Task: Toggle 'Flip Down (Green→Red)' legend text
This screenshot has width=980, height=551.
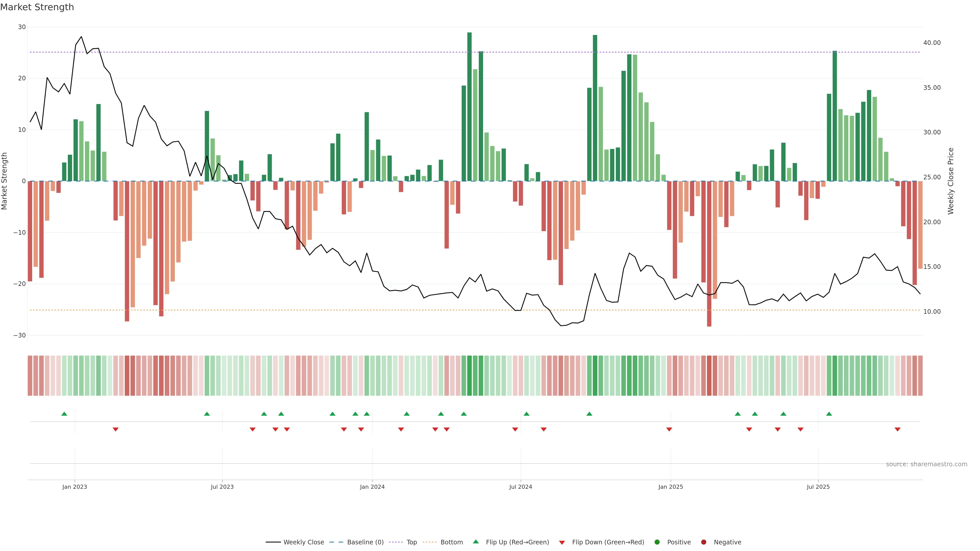Action: point(608,542)
